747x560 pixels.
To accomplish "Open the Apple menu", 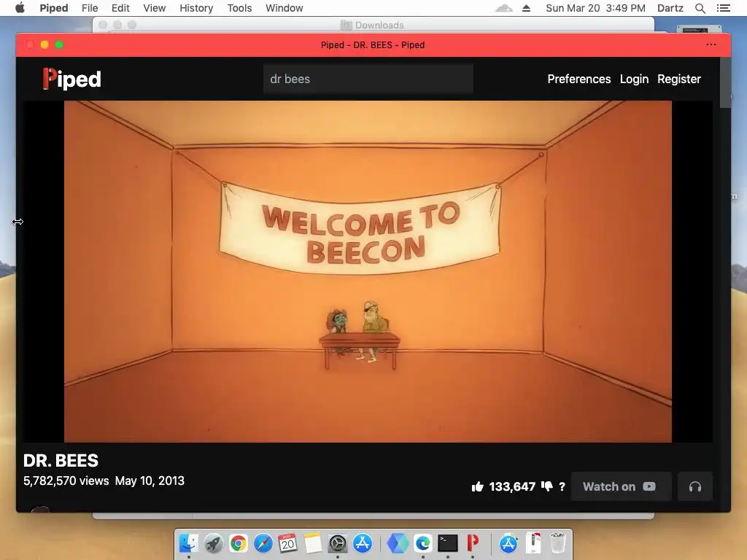I will coord(20,8).
